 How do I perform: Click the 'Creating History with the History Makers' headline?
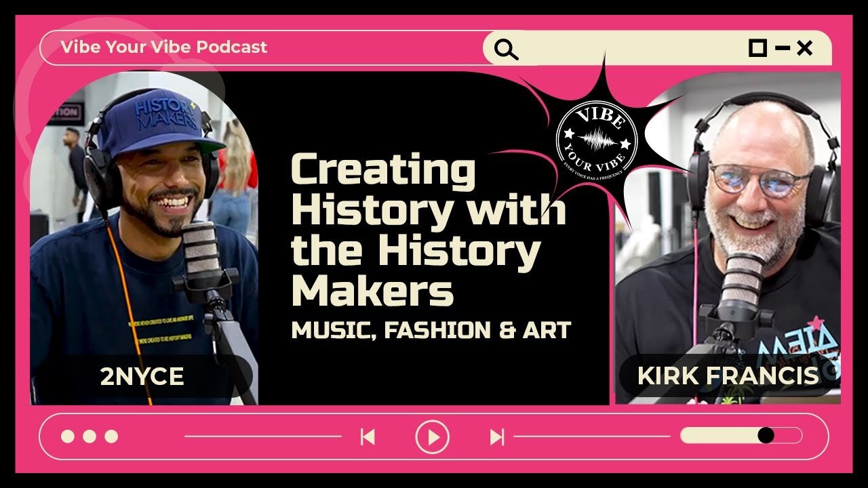coord(429,230)
